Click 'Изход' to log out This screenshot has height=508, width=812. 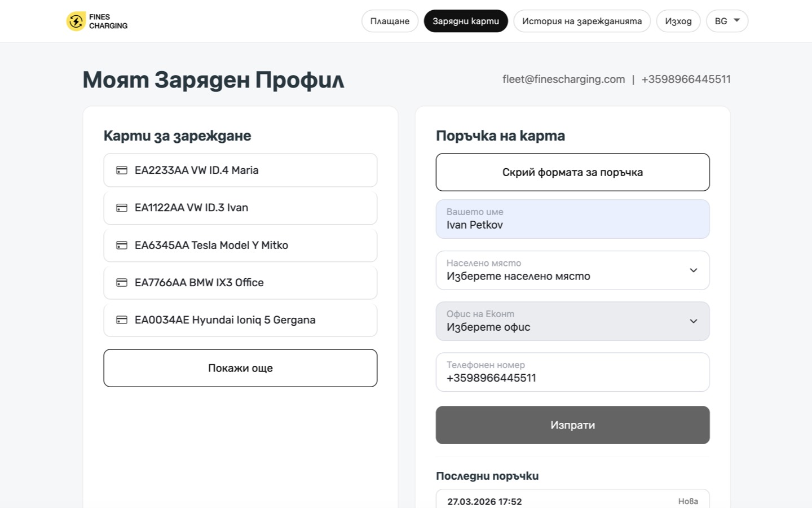point(678,21)
